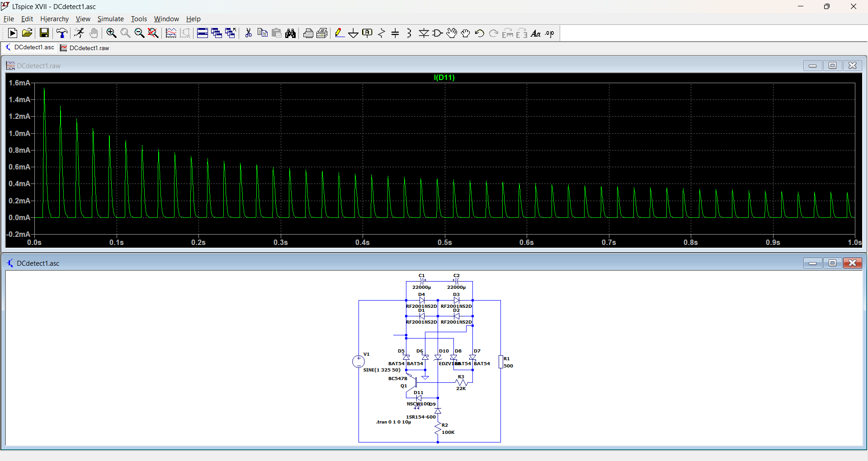Select the Pan magnifier tool

(125, 33)
